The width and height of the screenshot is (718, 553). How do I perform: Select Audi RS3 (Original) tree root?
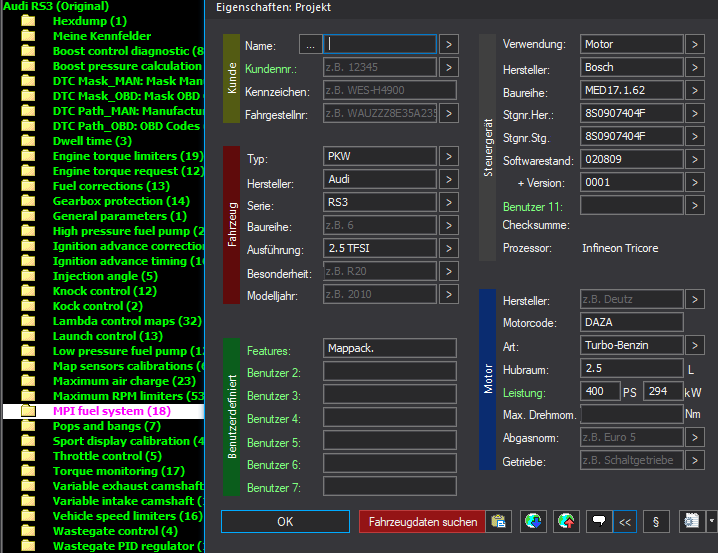tap(56, 6)
